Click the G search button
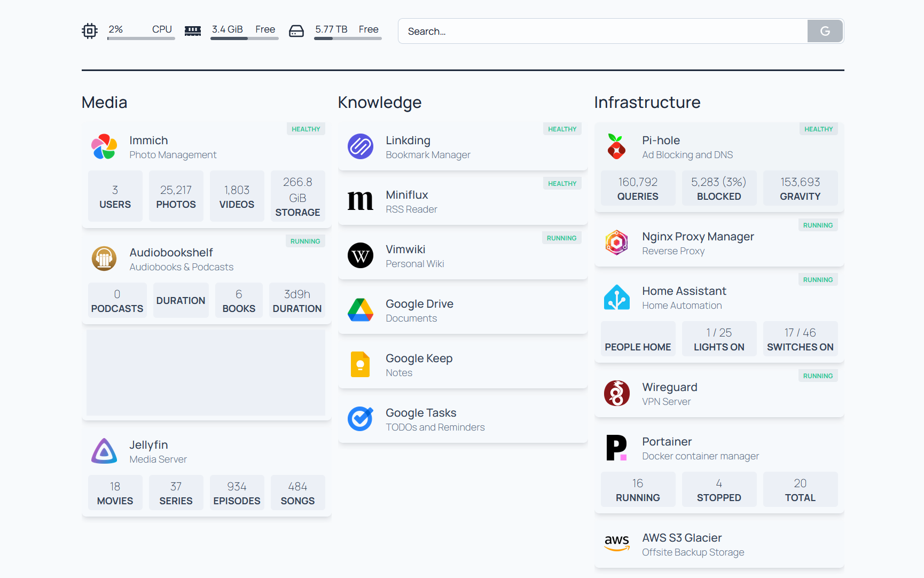 (825, 31)
